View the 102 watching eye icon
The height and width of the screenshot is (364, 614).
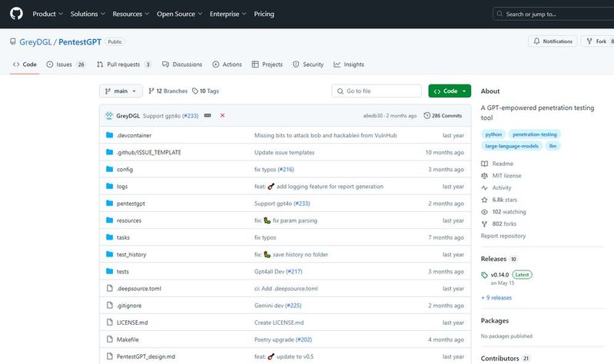click(x=484, y=212)
